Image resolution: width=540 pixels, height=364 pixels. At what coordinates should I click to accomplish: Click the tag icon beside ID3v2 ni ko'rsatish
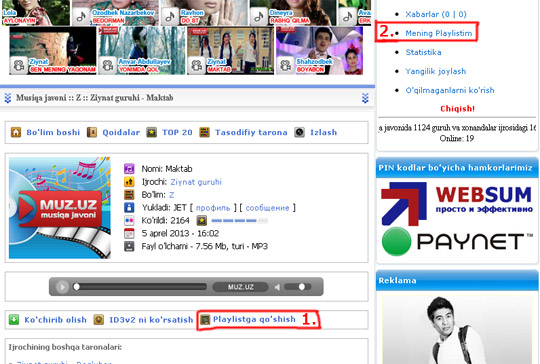(x=99, y=320)
